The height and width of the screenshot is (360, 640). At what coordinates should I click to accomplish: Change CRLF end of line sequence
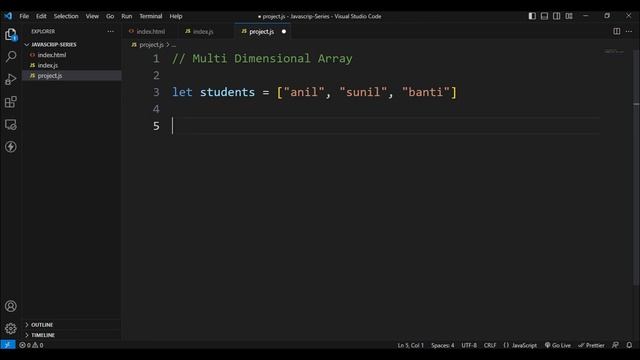point(490,345)
